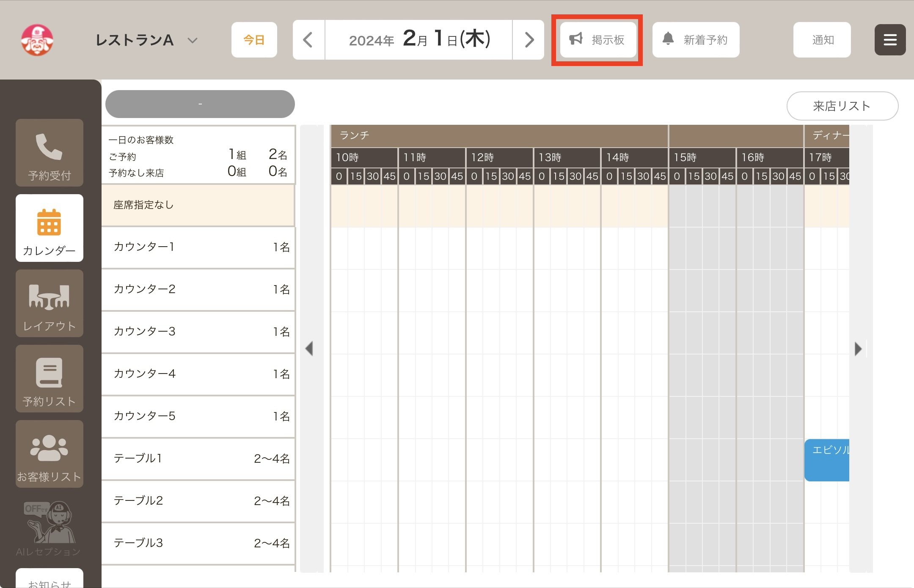Viewport: 914px width, 588px height.
Task: Go to previous day arrow
Action: tap(308, 40)
